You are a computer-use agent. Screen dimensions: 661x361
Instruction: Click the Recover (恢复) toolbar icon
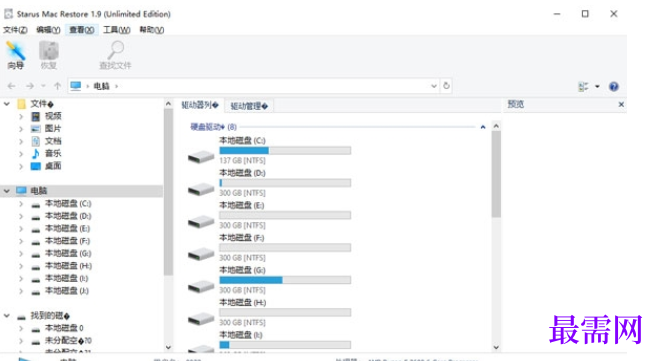tap(49, 51)
